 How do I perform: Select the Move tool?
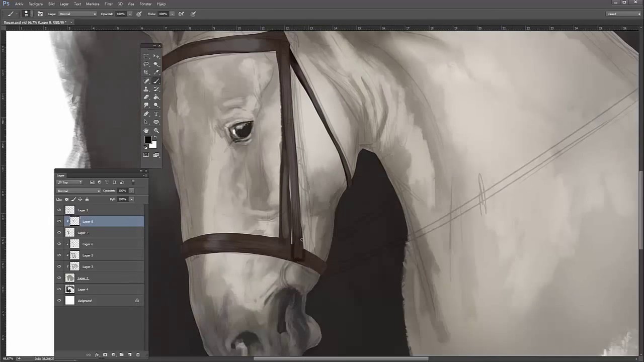[x=156, y=56]
